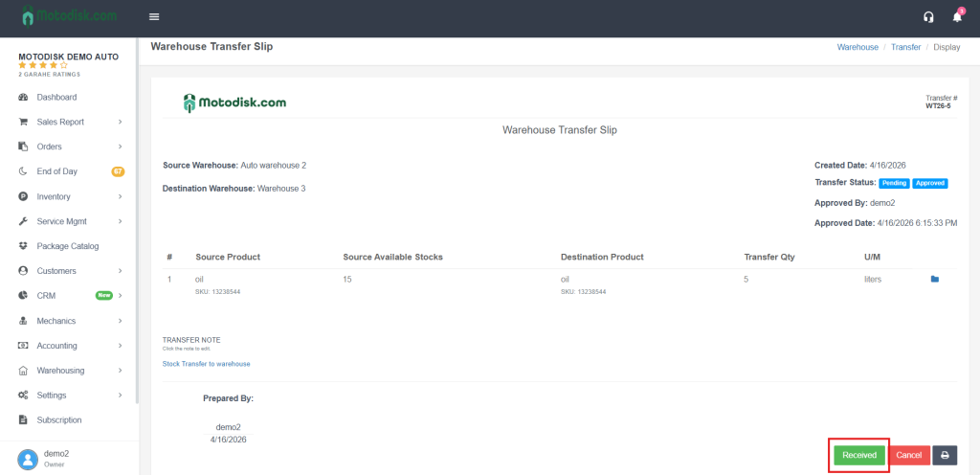Open the notifications bell
Image resolution: width=980 pixels, height=475 pixels.
point(957,17)
